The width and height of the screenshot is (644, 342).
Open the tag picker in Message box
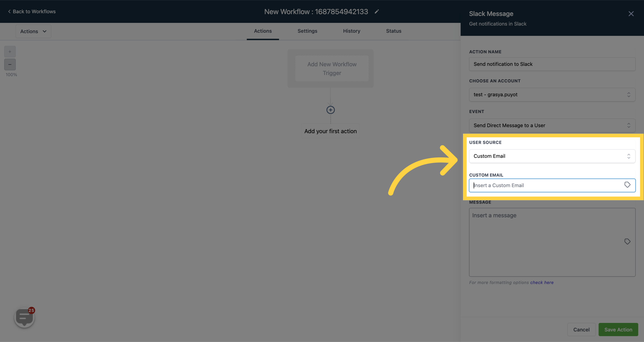627,242
